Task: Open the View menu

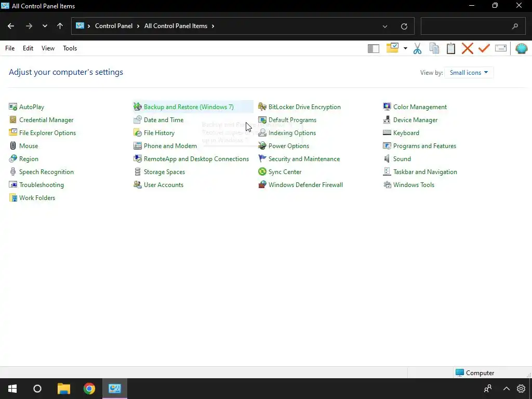Action: [x=48, y=48]
